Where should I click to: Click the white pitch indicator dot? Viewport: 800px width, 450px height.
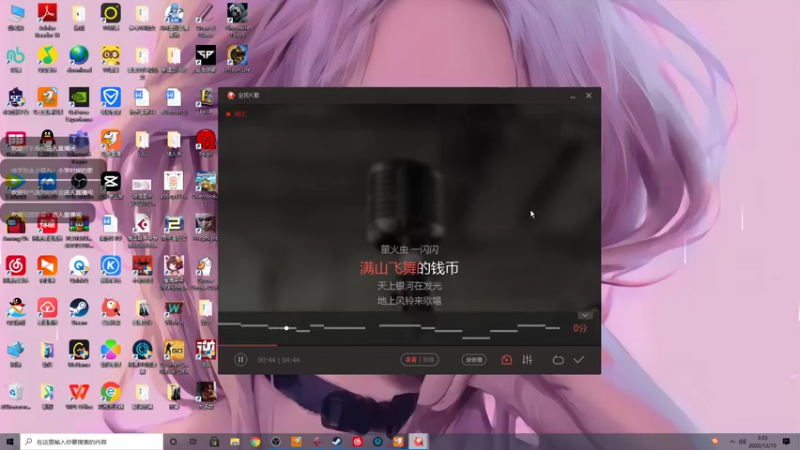[x=286, y=328]
